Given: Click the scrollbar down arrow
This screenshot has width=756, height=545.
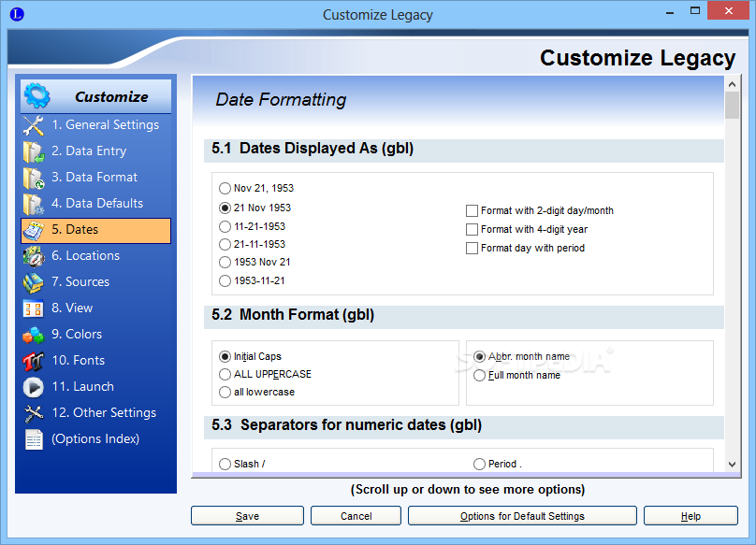Looking at the screenshot, I should click(x=732, y=465).
